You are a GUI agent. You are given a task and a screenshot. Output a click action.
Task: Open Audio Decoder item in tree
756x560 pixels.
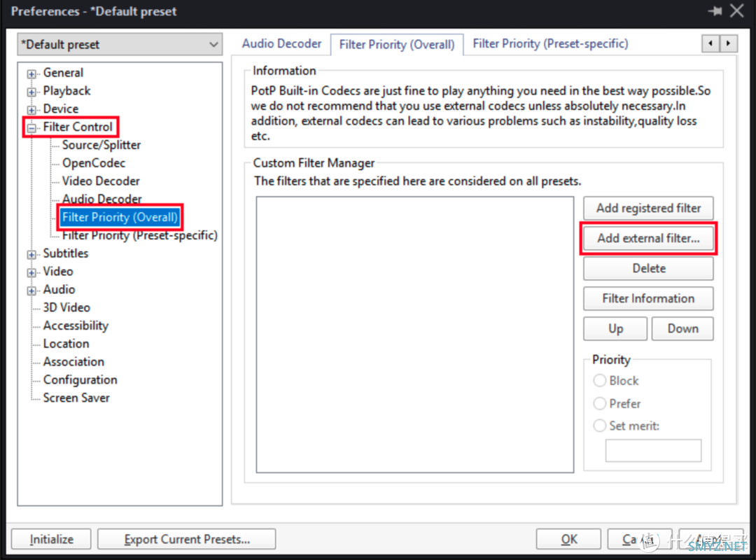point(101,199)
